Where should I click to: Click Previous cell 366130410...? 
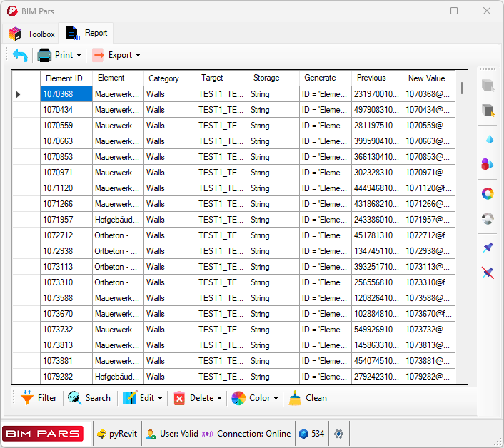[x=377, y=157]
